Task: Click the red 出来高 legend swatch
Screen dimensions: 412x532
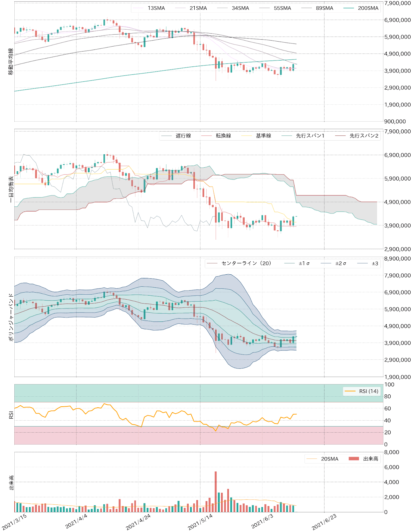Action: 353,459
